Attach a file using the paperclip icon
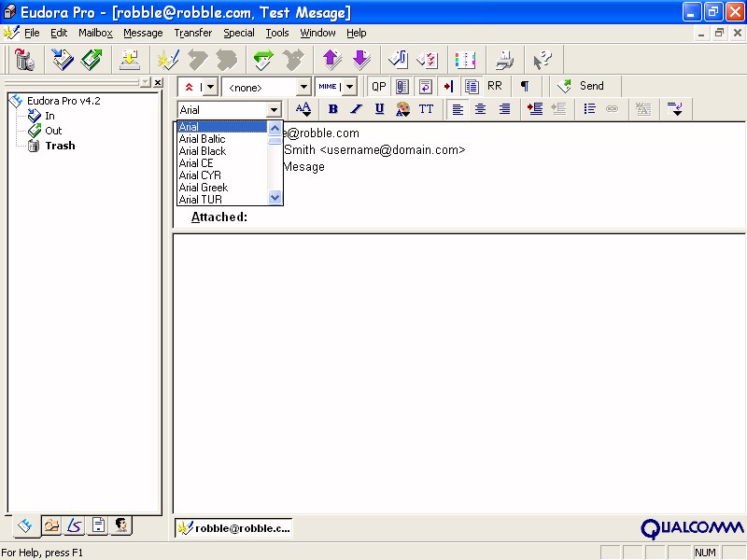 pos(399,60)
